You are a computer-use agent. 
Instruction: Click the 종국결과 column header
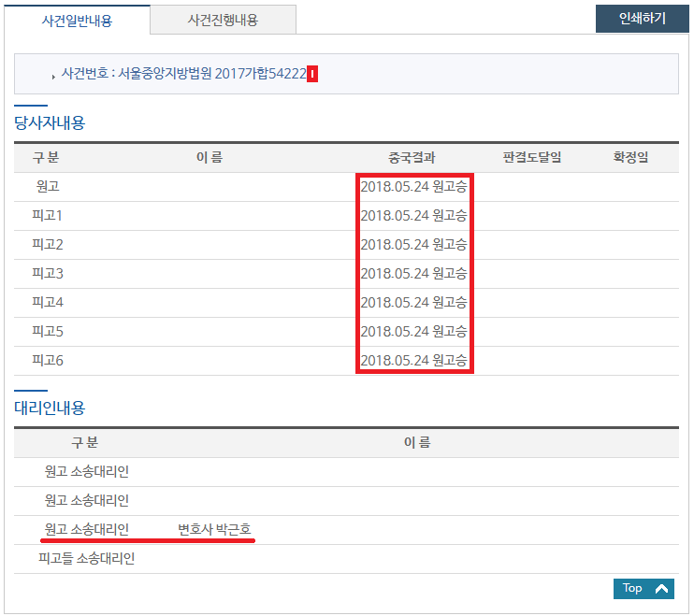412,158
